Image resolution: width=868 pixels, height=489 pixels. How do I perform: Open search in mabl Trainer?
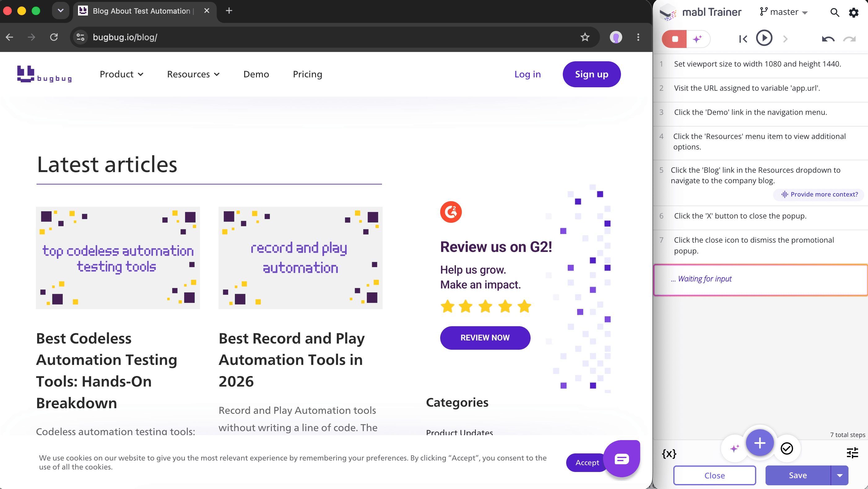click(x=834, y=12)
